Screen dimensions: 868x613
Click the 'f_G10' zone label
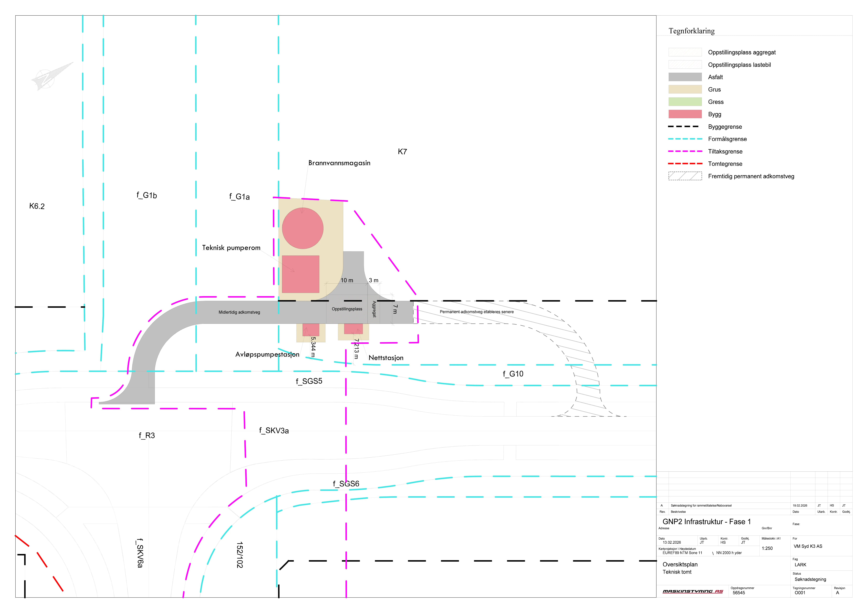tap(513, 374)
